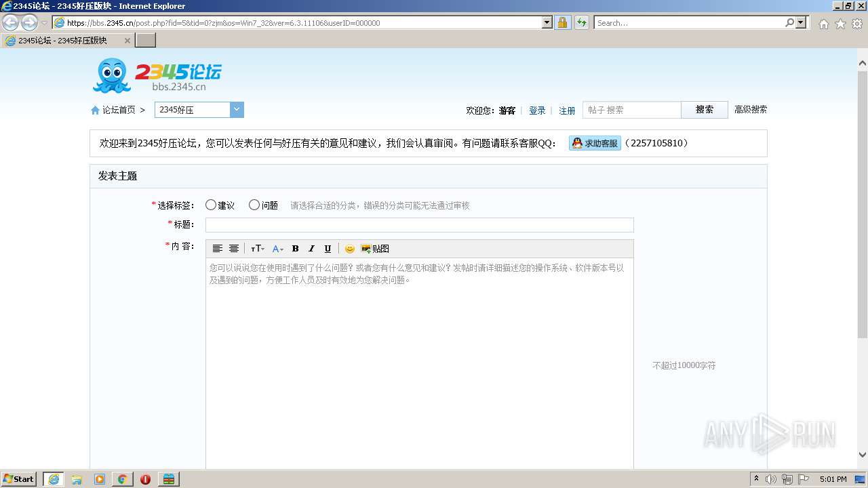Click the align center editor icon

click(234, 249)
